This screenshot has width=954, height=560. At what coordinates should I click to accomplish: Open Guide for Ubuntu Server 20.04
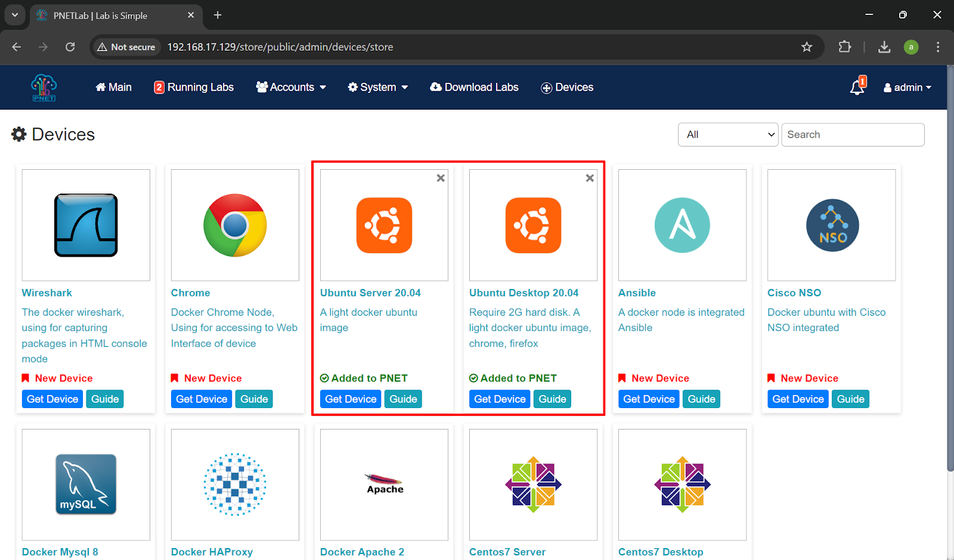(x=403, y=399)
